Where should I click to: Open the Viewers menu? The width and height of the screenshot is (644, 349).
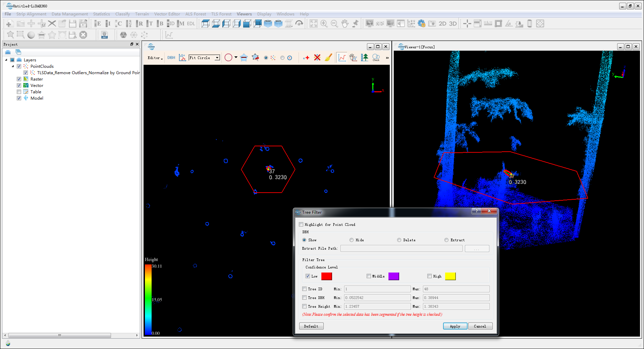point(244,14)
